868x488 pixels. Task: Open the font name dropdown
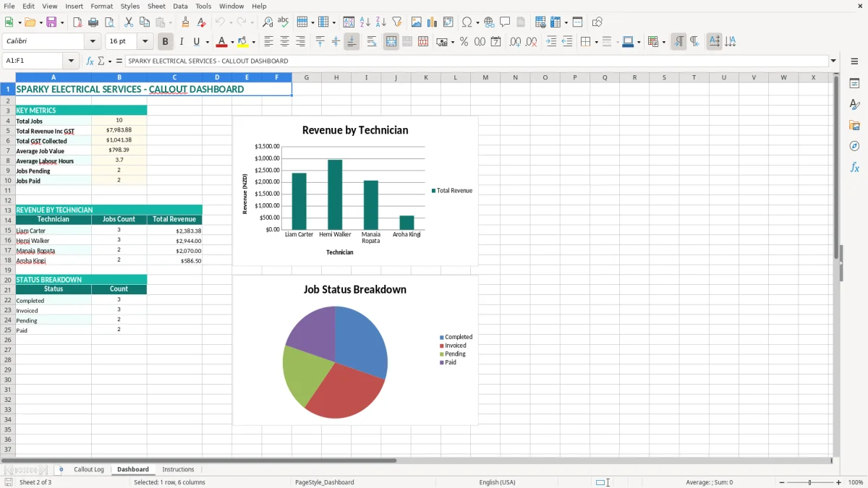(x=92, y=42)
